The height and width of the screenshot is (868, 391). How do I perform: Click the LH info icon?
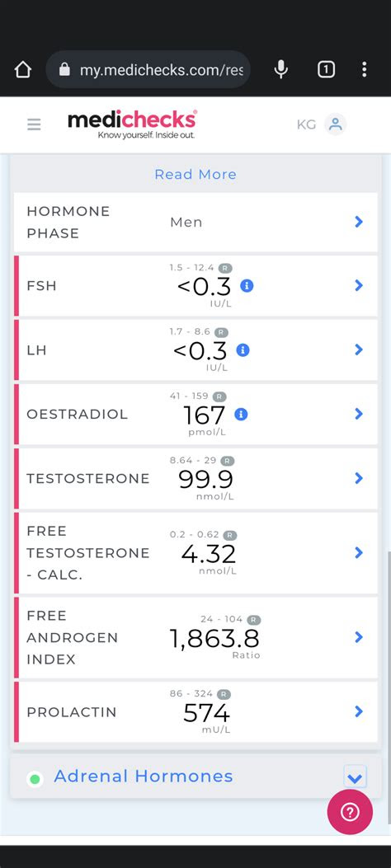click(243, 350)
